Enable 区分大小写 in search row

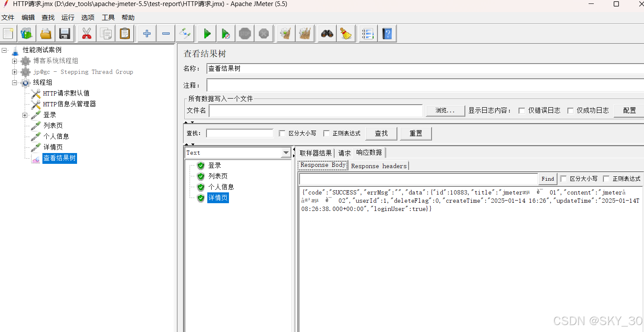click(282, 134)
